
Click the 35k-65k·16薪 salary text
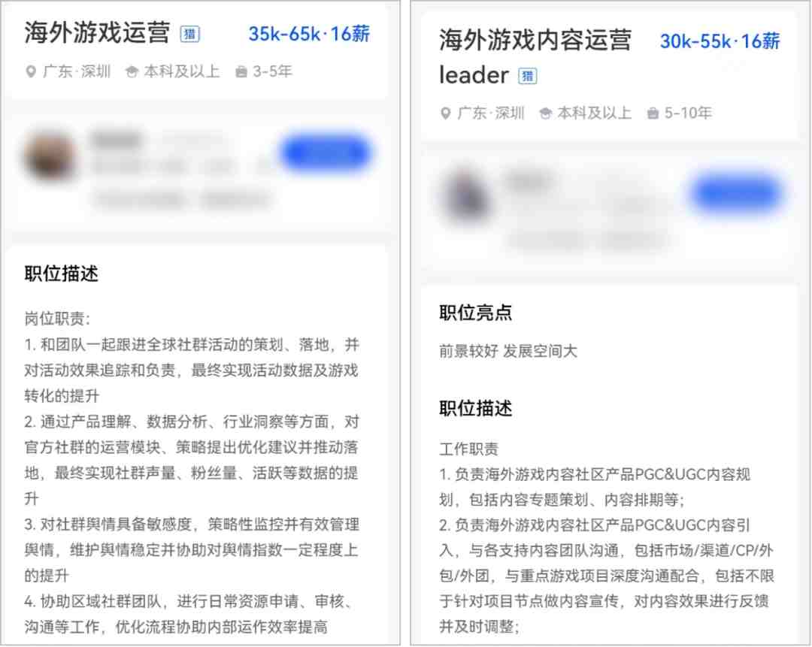coord(309,34)
